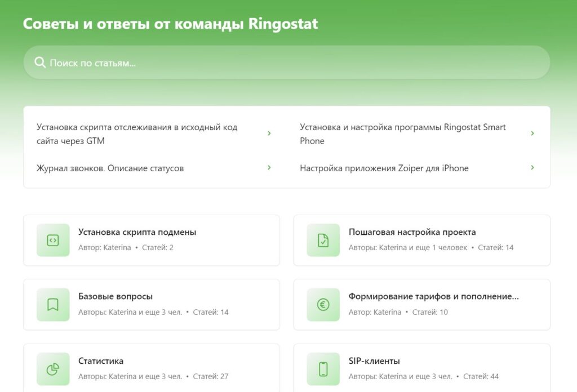Click text 'Статей: 14' under Пошаговая настройка проекта
This screenshot has width=577, height=392.
(x=496, y=247)
